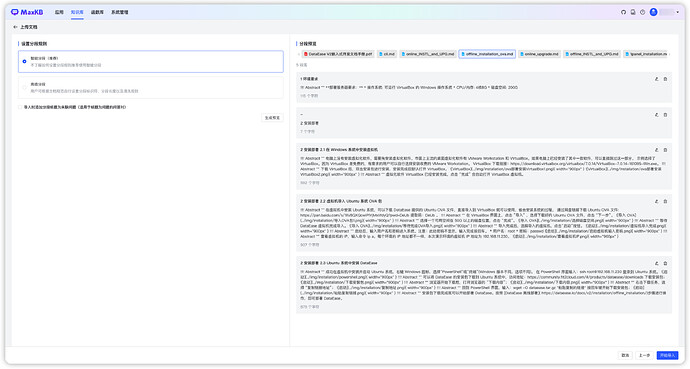Open the 系统管理 menu item
The width and height of the screenshot is (690, 369).
pyautogui.click(x=120, y=12)
